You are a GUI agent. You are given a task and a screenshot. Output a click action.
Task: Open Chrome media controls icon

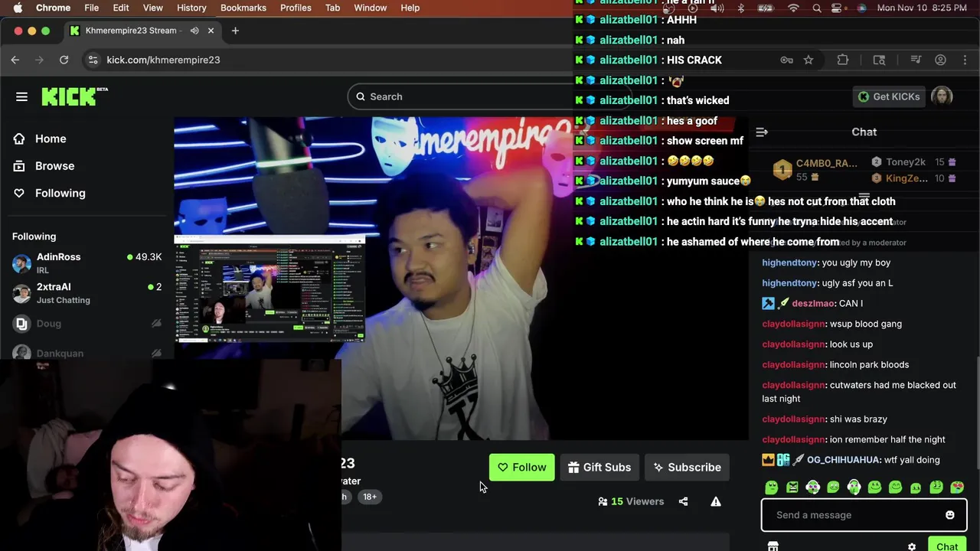click(916, 60)
